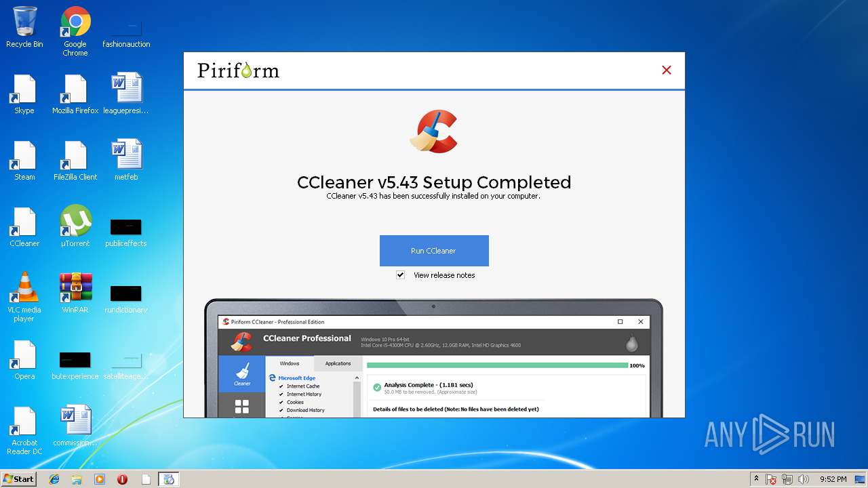
Task: Select the FileZilla Client desktop shortcut
Action: click(75, 160)
